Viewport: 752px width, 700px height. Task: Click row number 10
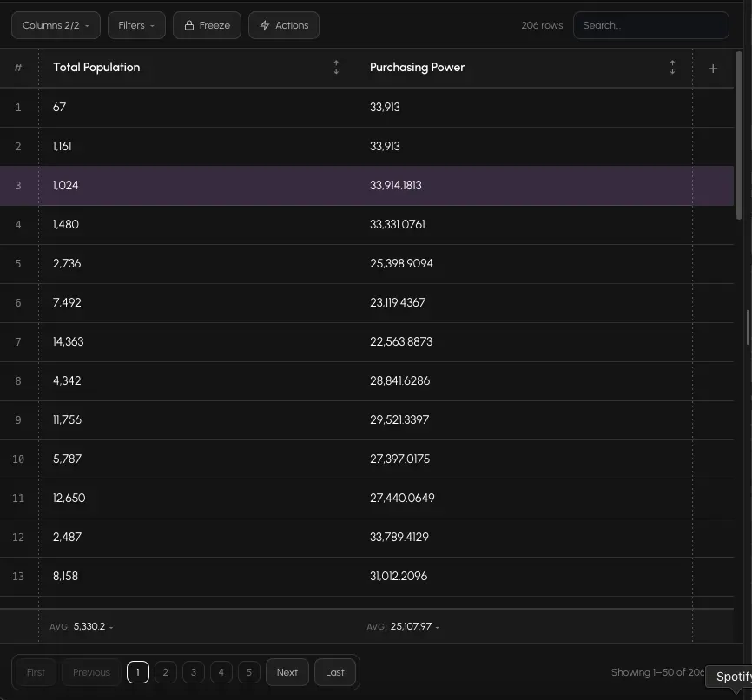[x=18, y=459]
